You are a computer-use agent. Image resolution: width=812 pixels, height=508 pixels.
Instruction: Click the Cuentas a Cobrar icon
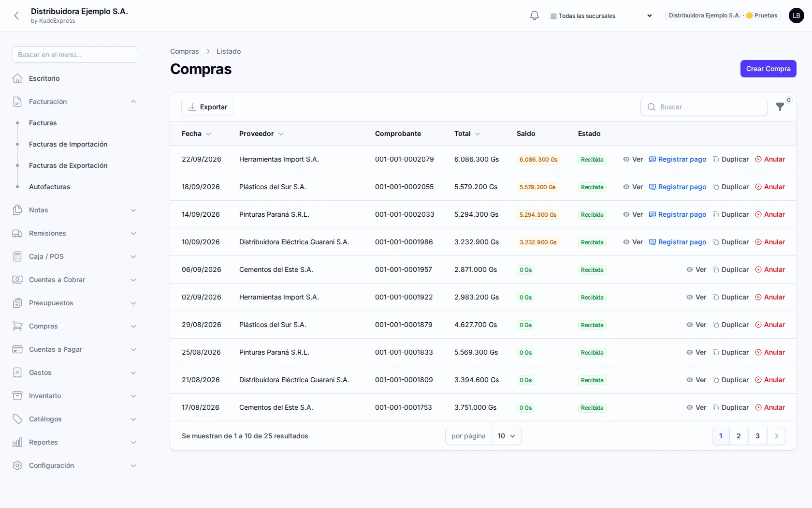[17, 280]
